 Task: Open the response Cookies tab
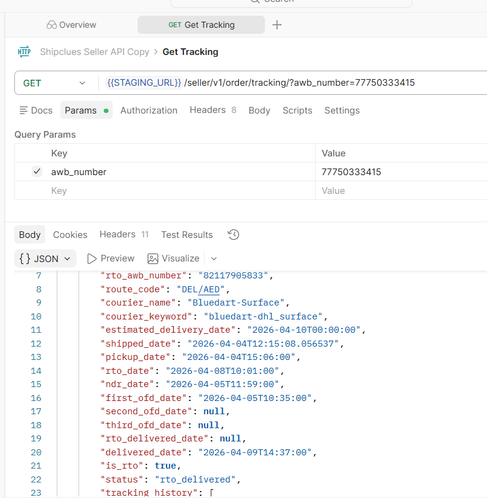point(70,235)
